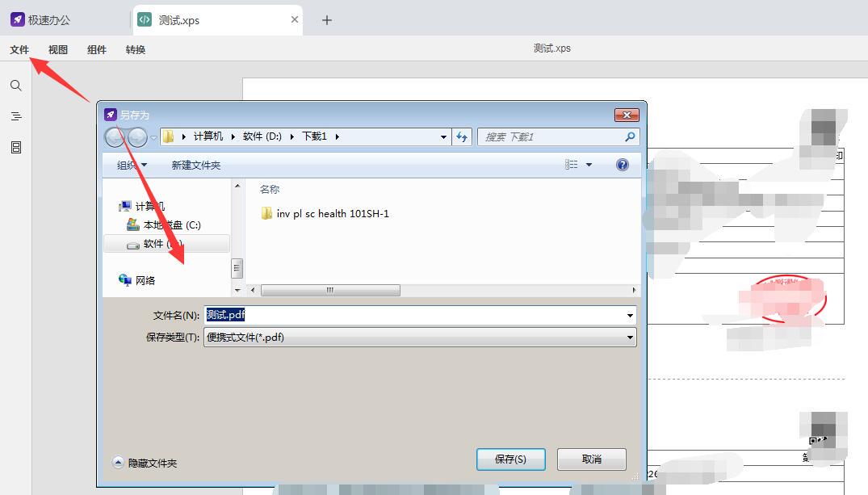Viewport: 868px width, 495px height.
Task: Expand the arrow after 下载1 breadcrumb
Action: click(x=338, y=136)
